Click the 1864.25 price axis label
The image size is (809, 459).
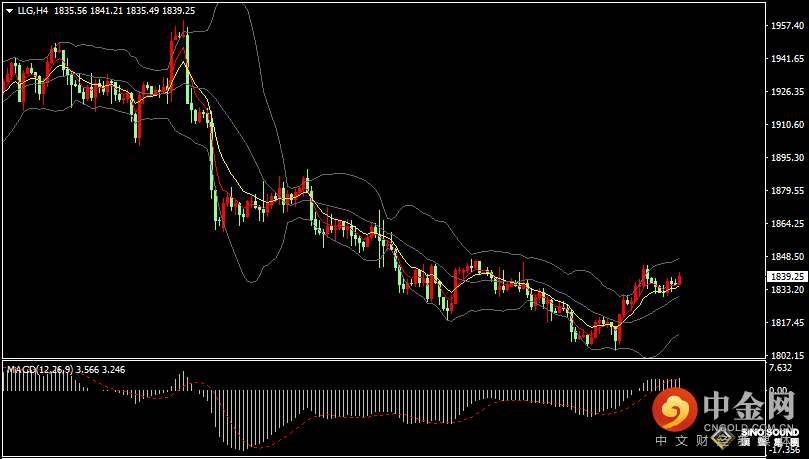[x=788, y=224]
